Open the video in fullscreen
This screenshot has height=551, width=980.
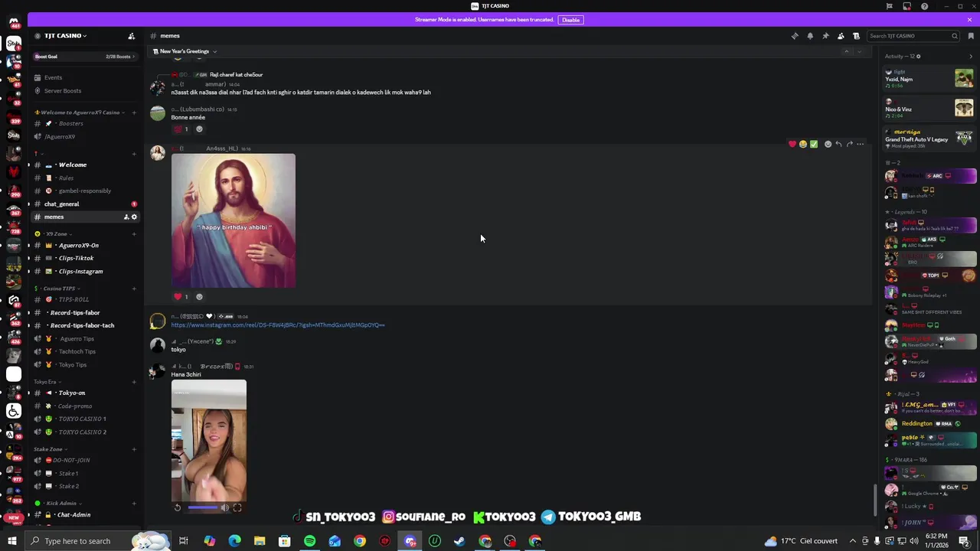[x=237, y=507]
